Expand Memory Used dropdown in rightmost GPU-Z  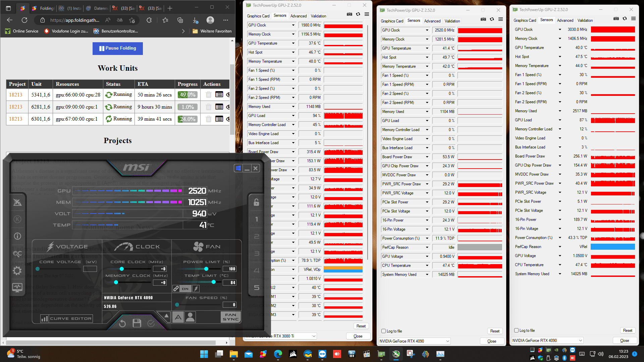[x=560, y=111]
